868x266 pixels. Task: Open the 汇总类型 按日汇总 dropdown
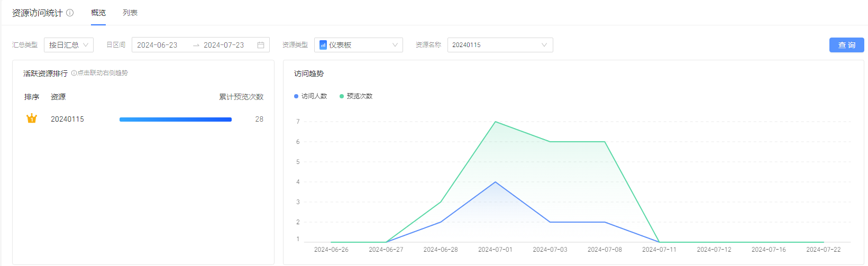coord(69,45)
